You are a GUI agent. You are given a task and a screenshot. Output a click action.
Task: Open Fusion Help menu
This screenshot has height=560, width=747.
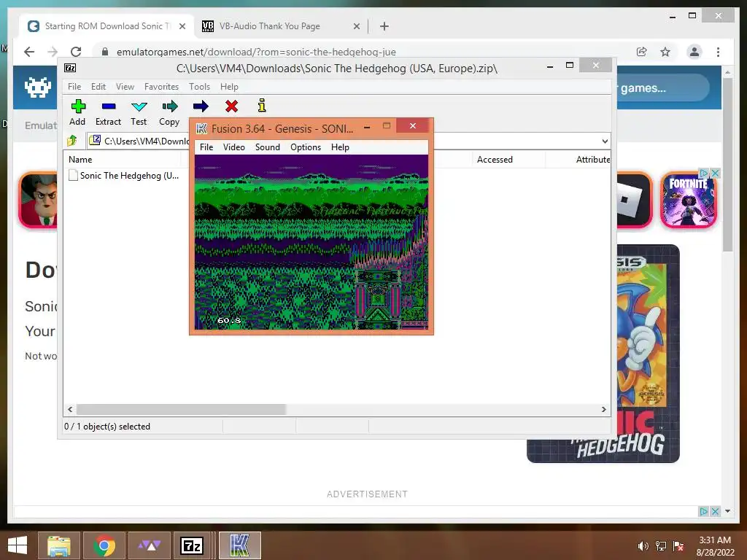point(340,147)
